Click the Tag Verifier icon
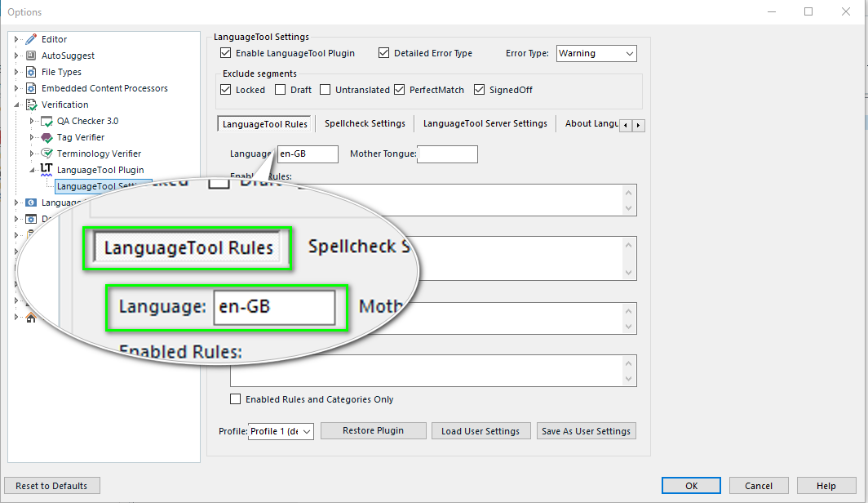868x503 pixels. click(x=47, y=137)
